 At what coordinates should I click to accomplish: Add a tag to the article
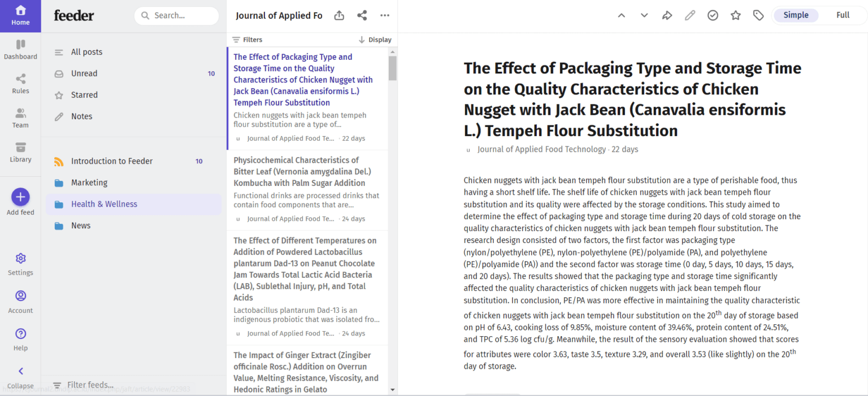(758, 15)
